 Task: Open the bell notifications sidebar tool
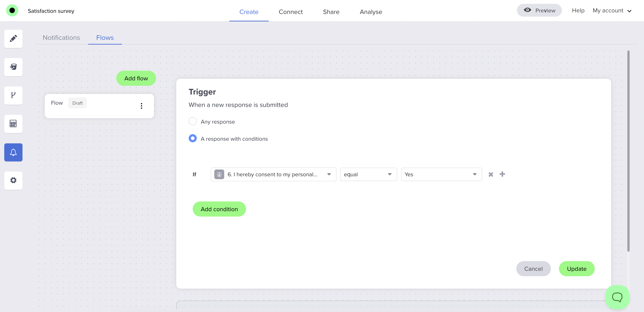pyautogui.click(x=13, y=152)
